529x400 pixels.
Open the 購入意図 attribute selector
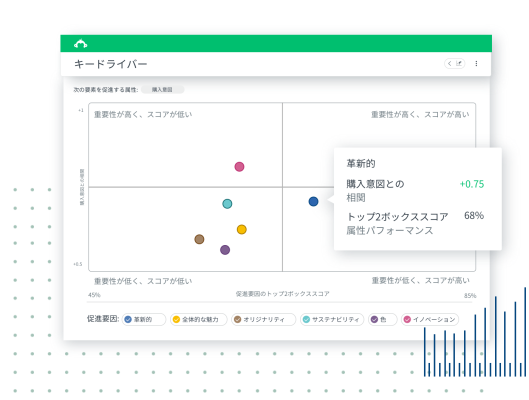[162, 89]
